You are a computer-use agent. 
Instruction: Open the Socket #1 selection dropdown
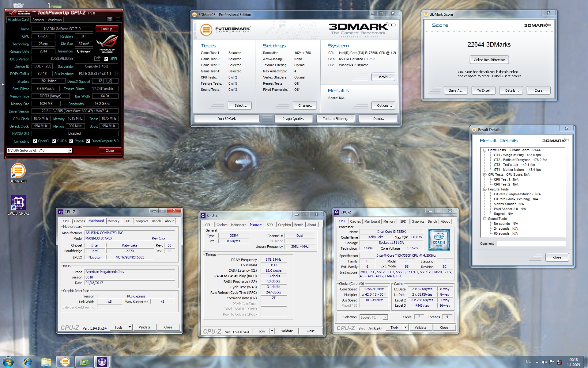point(374,317)
